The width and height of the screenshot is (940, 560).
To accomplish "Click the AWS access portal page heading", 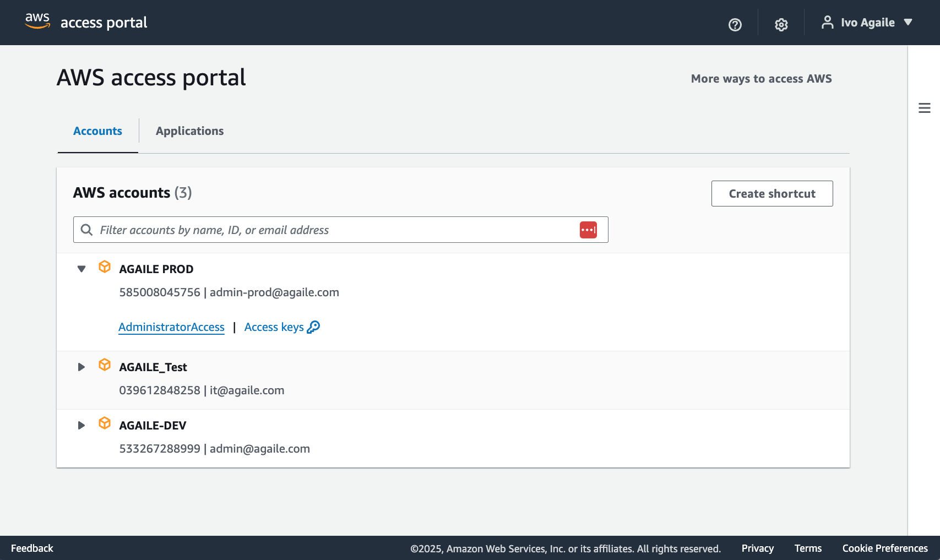I will [151, 78].
